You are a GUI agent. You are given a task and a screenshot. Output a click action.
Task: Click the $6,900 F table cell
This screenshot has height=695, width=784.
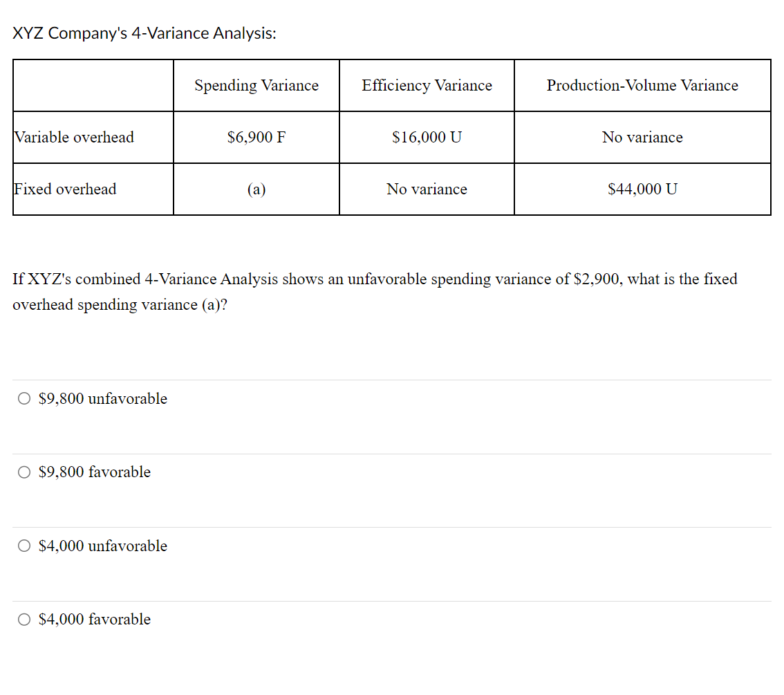coord(256,137)
